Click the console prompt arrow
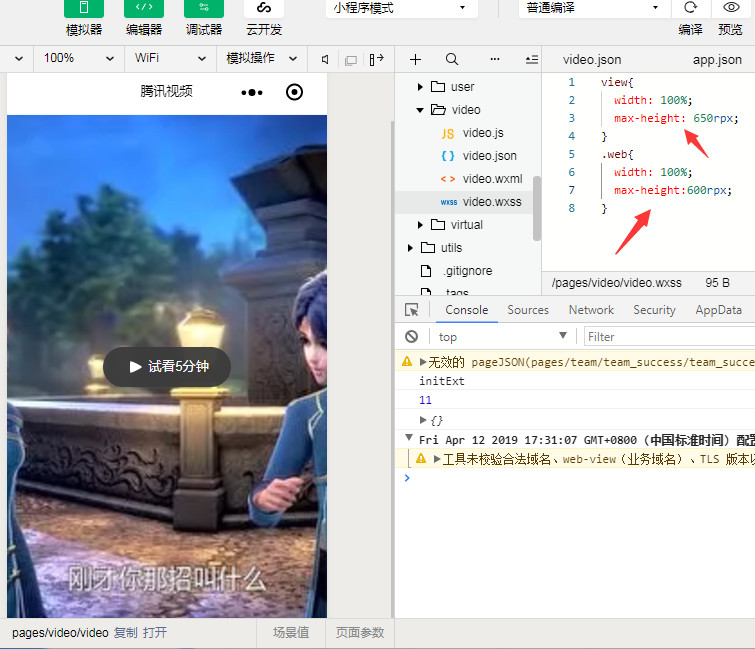This screenshot has width=755, height=649. pos(407,478)
